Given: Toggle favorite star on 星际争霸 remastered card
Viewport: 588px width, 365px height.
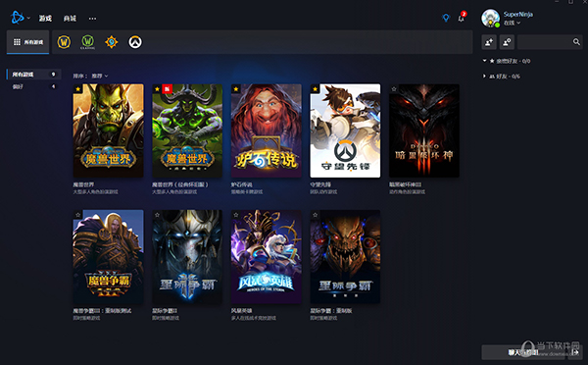Looking at the screenshot, I should 315,215.
